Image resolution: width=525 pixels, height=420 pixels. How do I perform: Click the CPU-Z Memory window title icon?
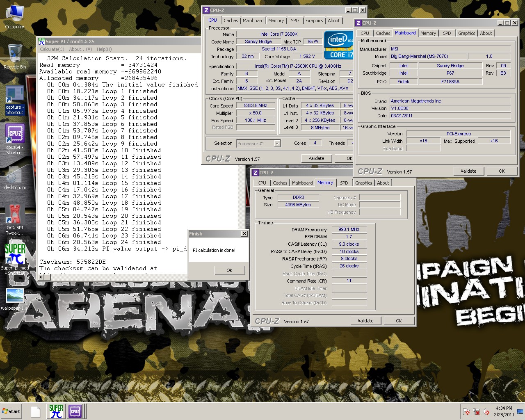coord(256,173)
